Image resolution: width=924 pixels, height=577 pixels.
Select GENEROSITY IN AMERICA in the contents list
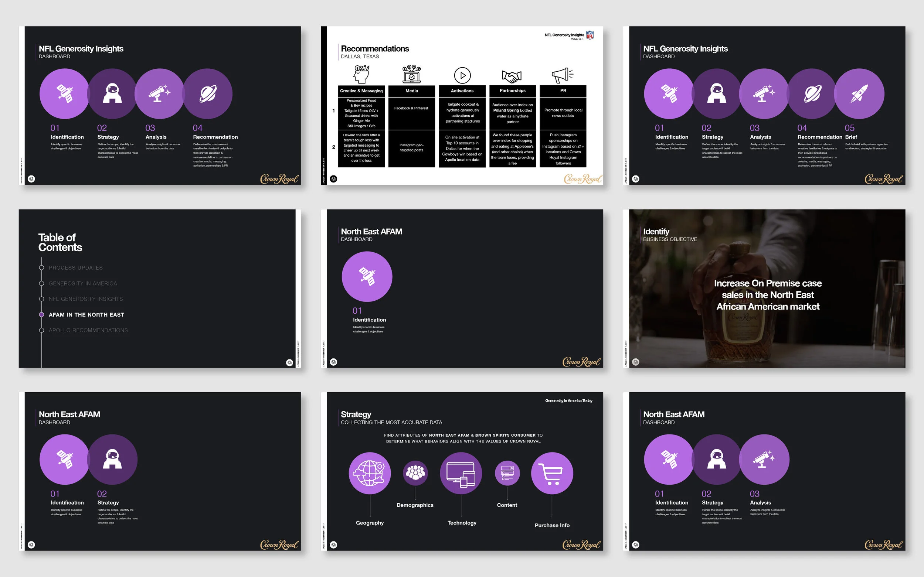pyautogui.click(x=83, y=284)
